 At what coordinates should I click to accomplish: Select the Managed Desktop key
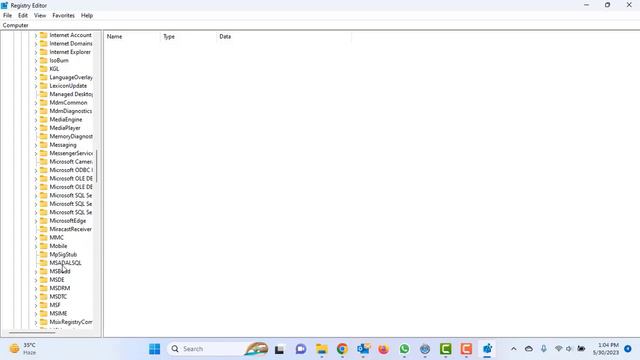coord(71,94)
